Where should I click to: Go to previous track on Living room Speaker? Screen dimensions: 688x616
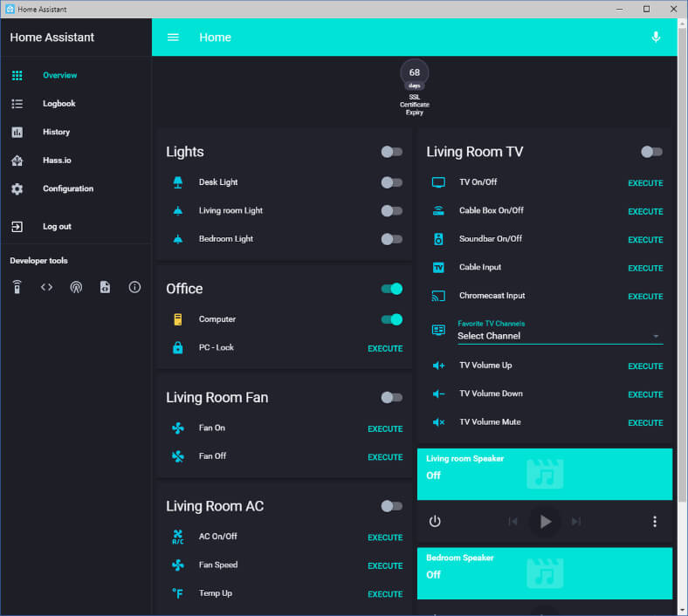pos(513,521)
